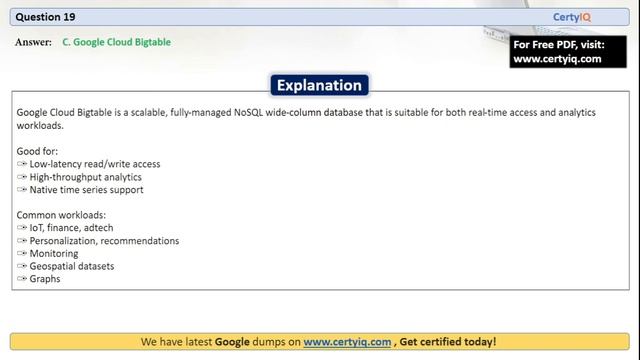Viewport: 640px width, 360px height.
Task: Click pointing-hand icon beside 'Native time series support'
Action: pos(22,189)
